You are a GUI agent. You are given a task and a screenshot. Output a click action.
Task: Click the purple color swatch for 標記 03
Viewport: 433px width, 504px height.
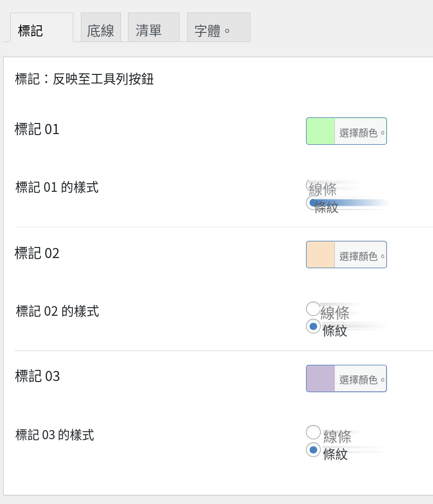click(321, 379)
